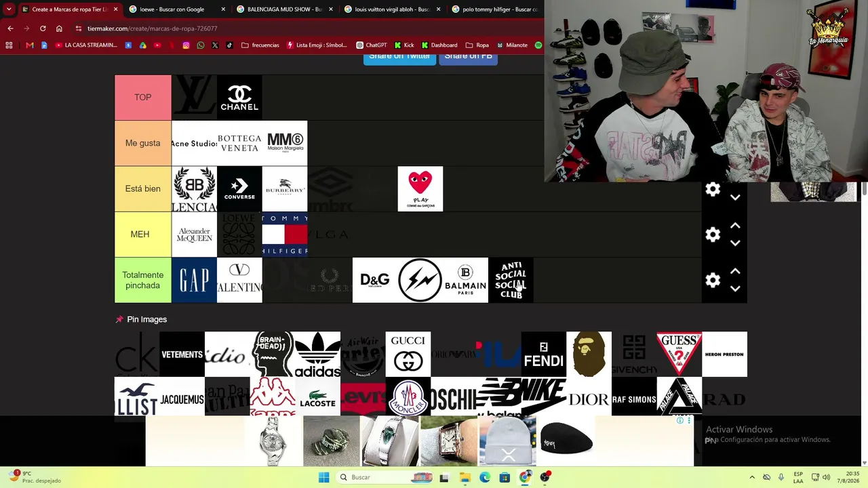Close the Create a Marcas de ropa tab
868x488 pixels.
[115, 9]
